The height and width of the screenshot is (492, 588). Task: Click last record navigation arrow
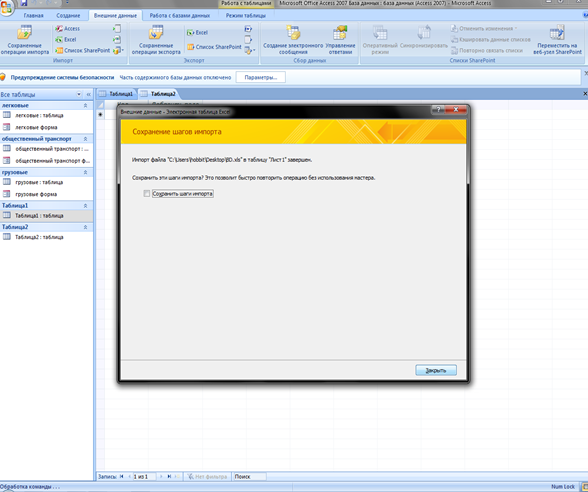pos(170,477)
